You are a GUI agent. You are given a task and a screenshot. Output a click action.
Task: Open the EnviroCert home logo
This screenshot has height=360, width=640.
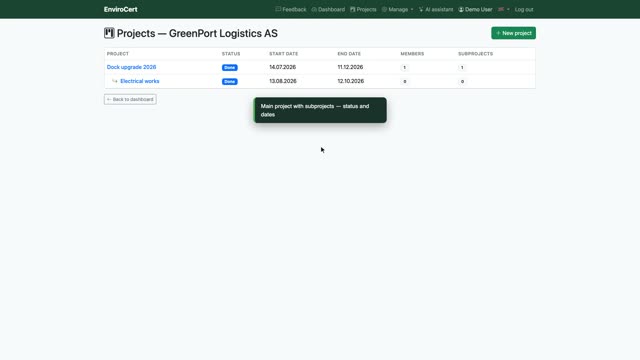[x=120, y=9]
